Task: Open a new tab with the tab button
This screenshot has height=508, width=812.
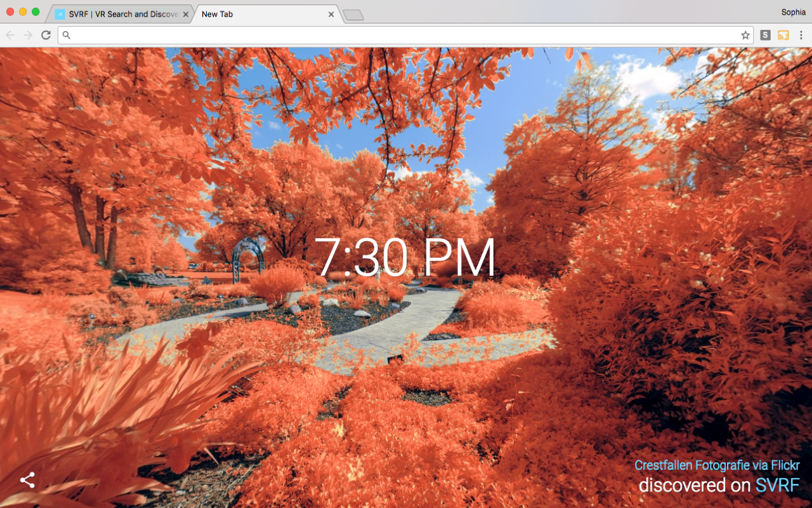Action: point(353,15)
